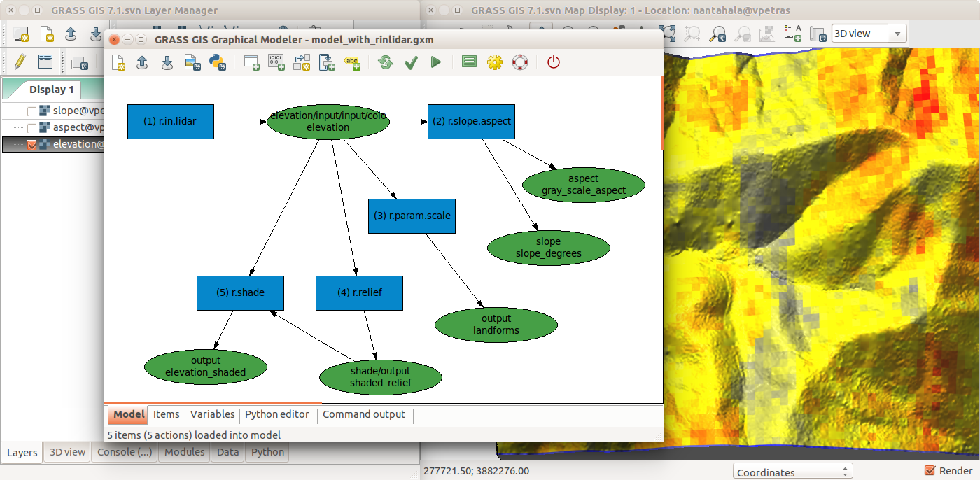This screenshot has width=980, height=480.
Task: Open Python tab in Layer Manager
Action: pos(268,452)
